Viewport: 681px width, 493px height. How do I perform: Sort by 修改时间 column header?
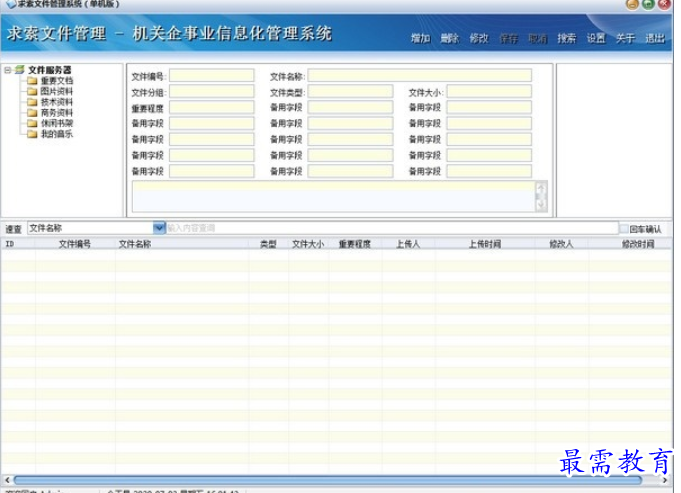pos(638,244)
